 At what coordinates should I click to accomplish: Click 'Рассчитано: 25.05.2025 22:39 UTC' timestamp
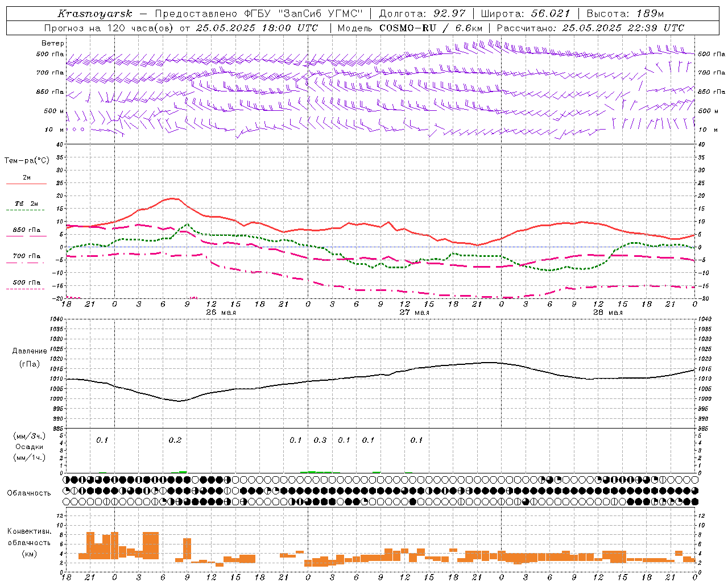coord(590,28)
